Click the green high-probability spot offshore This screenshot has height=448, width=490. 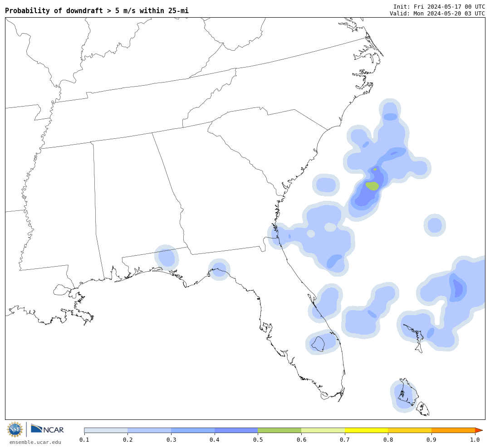point(372,186)
